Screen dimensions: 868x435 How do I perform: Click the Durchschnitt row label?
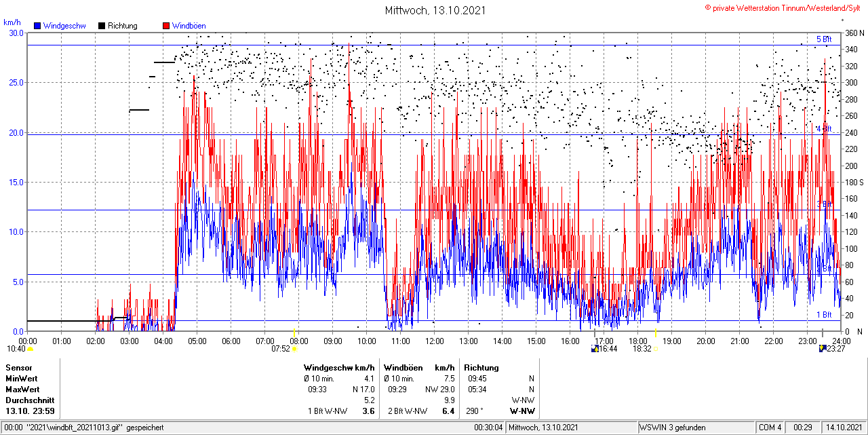pyautogui.click(x=29, y=400)
